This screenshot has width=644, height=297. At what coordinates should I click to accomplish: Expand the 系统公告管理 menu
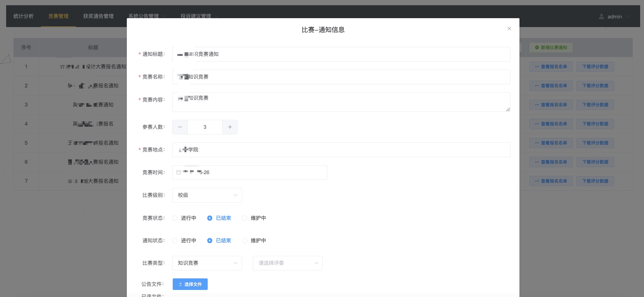(147, 16)
